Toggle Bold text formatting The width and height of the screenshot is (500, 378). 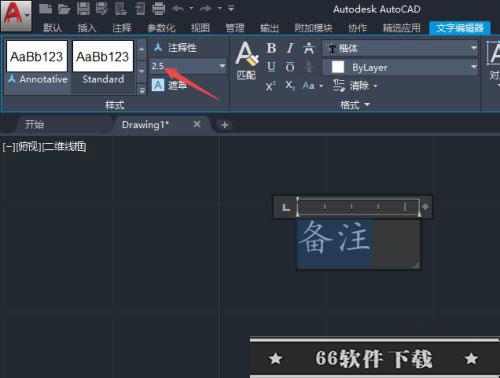click(271, 49)
